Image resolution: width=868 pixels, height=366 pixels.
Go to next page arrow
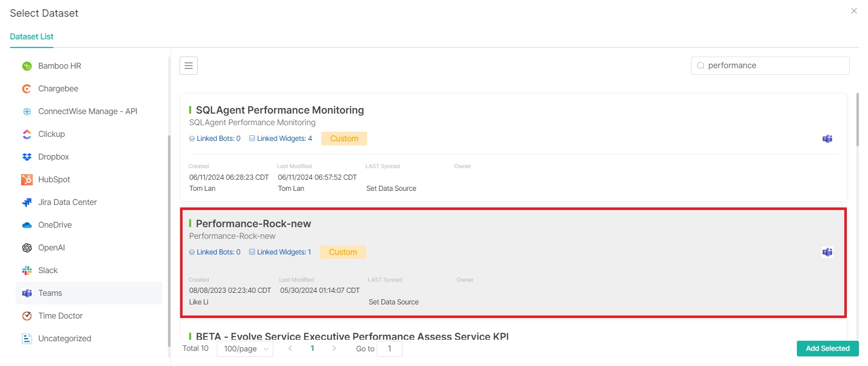pyautogui.click(x=334, y=348)
